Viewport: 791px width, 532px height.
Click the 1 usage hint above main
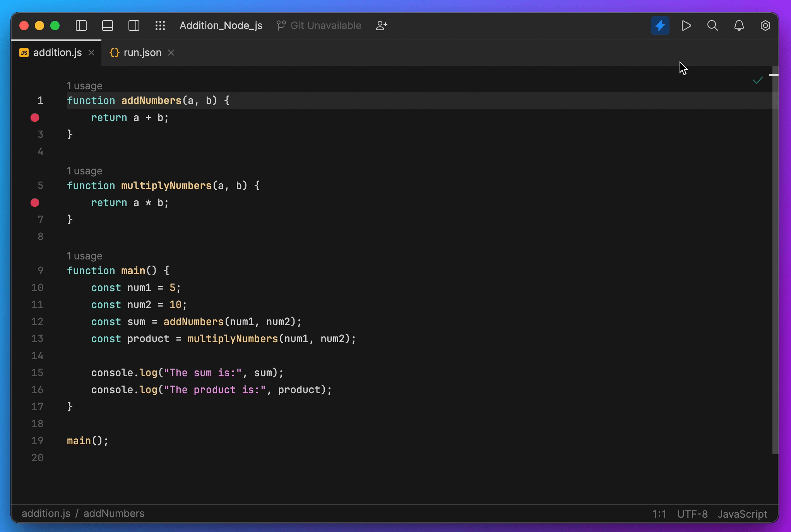click(84, 256)
